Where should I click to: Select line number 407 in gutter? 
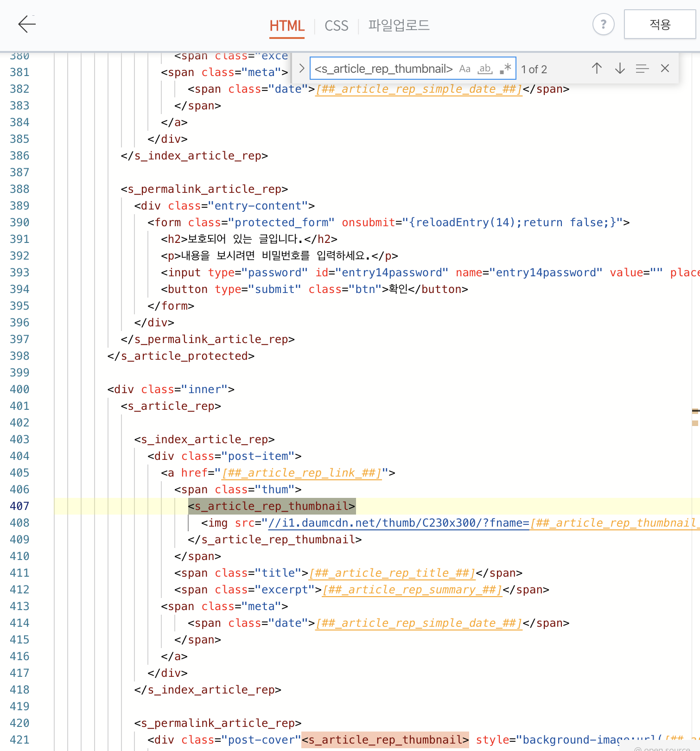tap(19, 506)
